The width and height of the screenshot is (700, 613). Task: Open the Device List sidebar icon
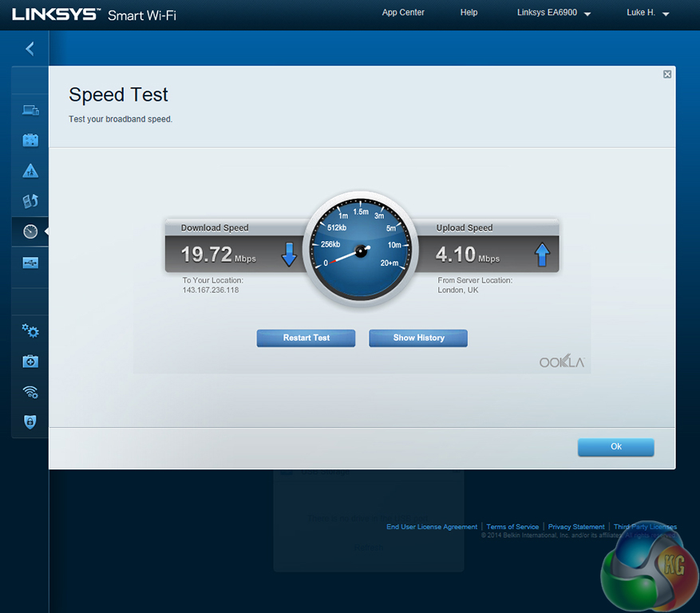click(30, 110)
